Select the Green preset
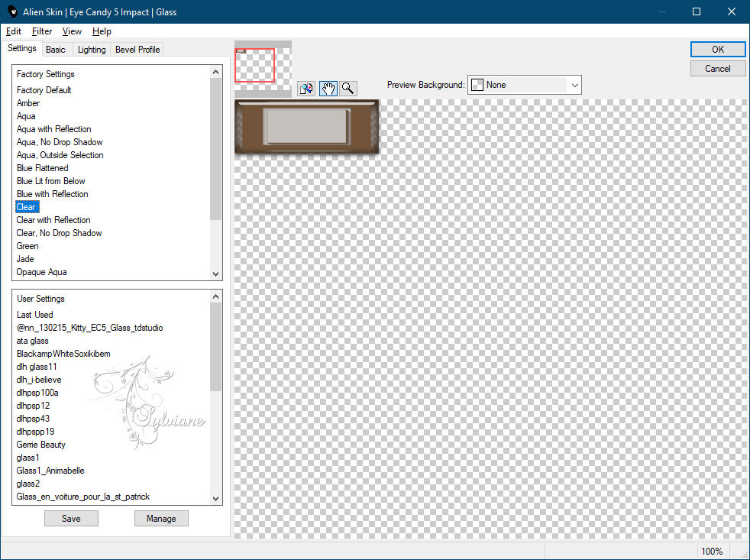The image size is (750, 560). click(x=27, y=245)
